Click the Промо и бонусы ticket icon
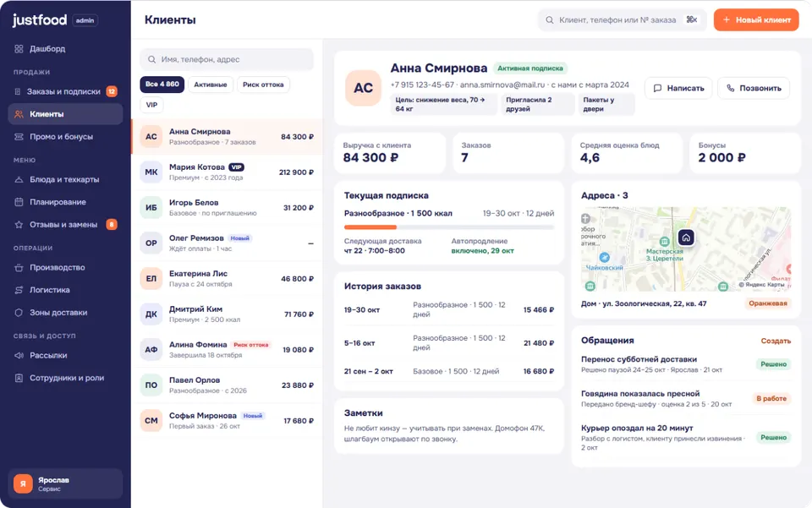 tap(19, 137)
